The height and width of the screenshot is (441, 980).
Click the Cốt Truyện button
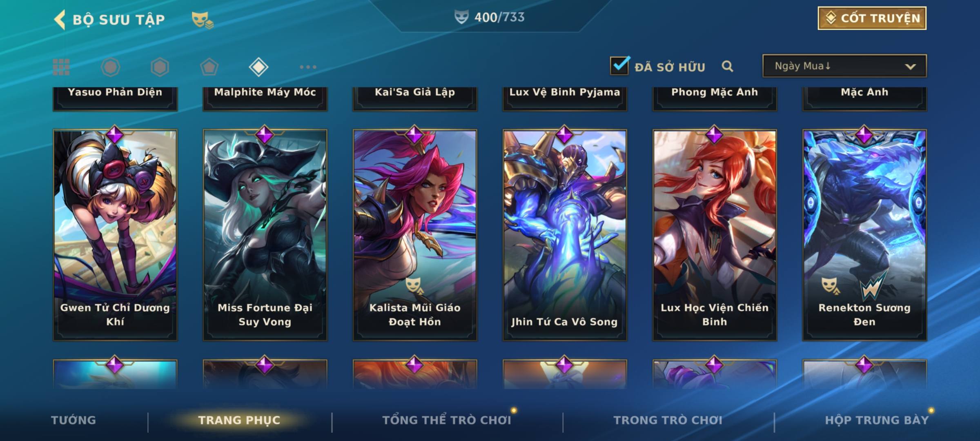pos(872,18)
